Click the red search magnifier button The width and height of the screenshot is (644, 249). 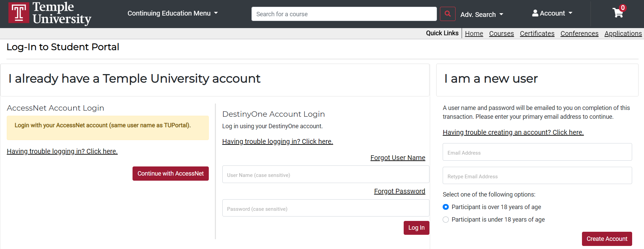coord(447,14)
